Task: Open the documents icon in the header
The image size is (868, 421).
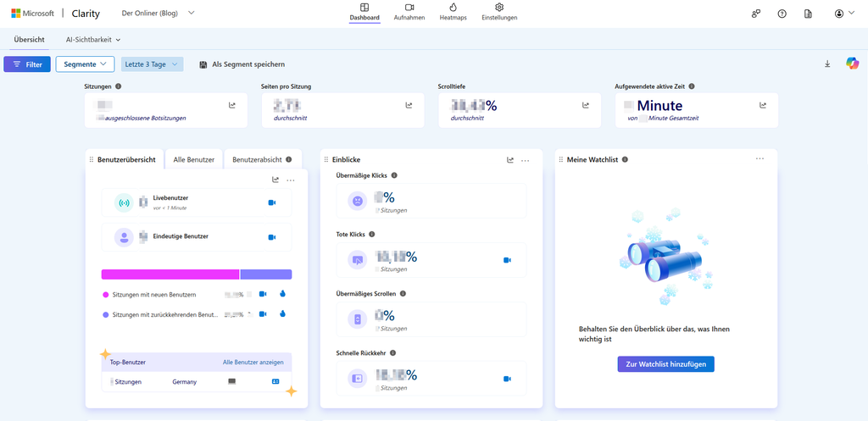Action: click(808, 14)
